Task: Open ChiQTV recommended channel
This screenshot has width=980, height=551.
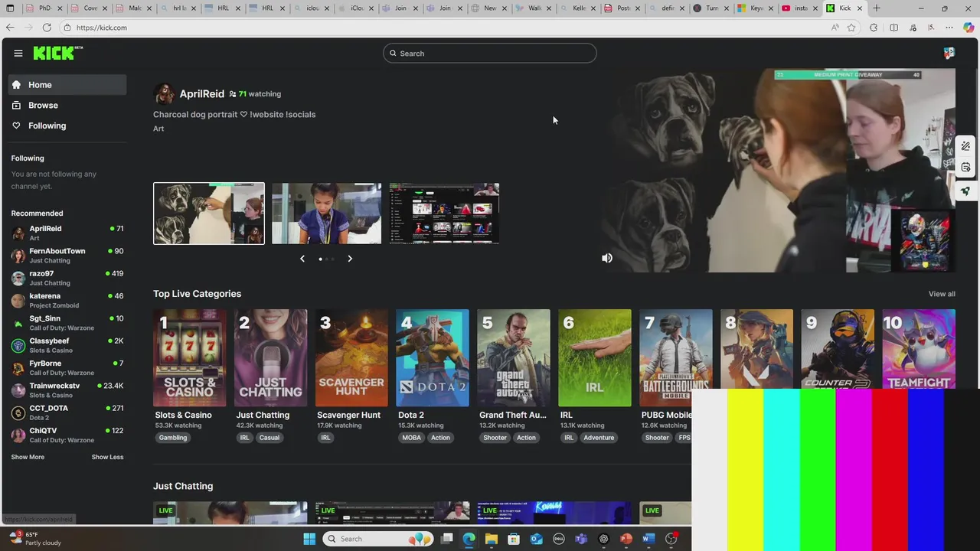Action: tap(67, 435)
